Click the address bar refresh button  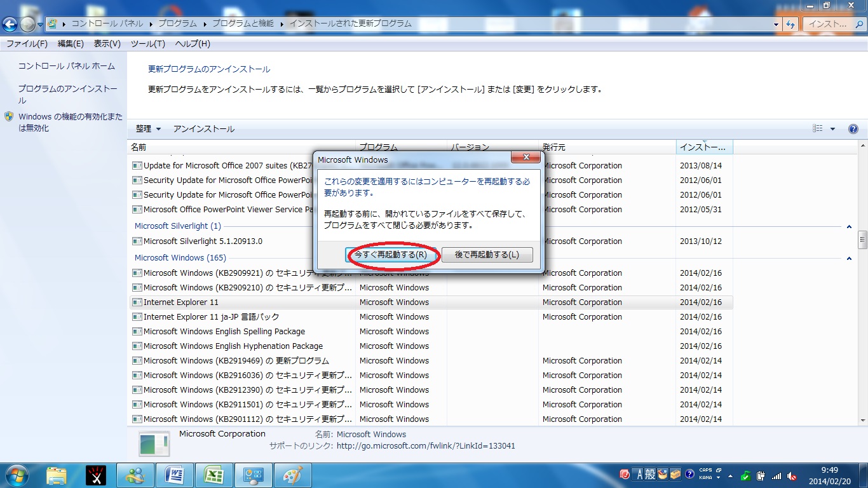click(x=790, y=24)
